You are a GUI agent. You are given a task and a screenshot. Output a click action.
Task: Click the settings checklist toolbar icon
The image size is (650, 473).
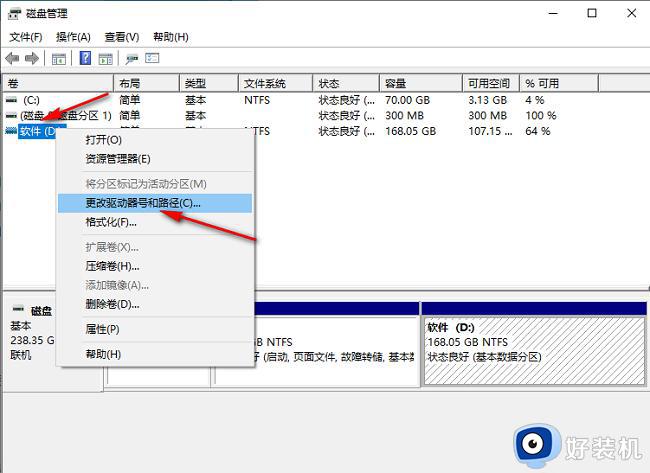[152, 58]
